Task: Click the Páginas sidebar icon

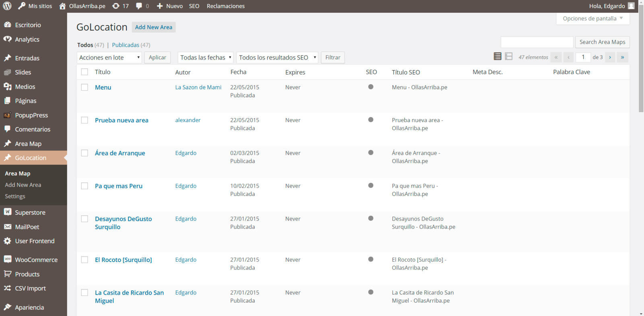Action: click(x=8, y=101)
